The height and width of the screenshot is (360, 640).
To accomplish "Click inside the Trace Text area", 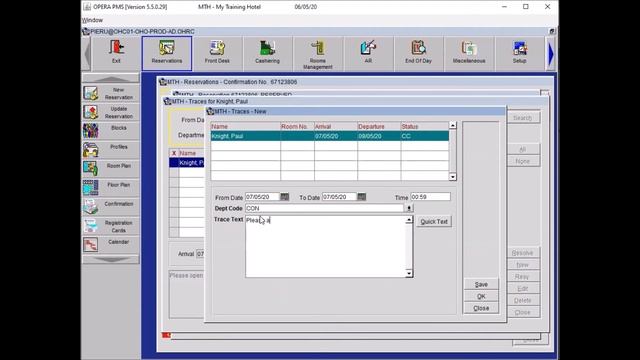I will coord(325,247).
